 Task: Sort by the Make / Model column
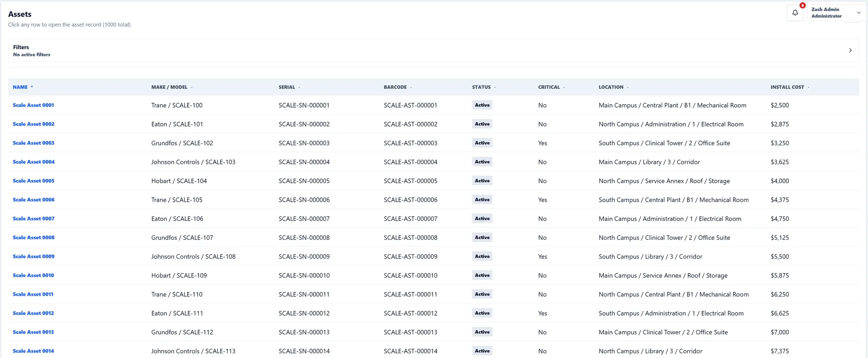172,87
